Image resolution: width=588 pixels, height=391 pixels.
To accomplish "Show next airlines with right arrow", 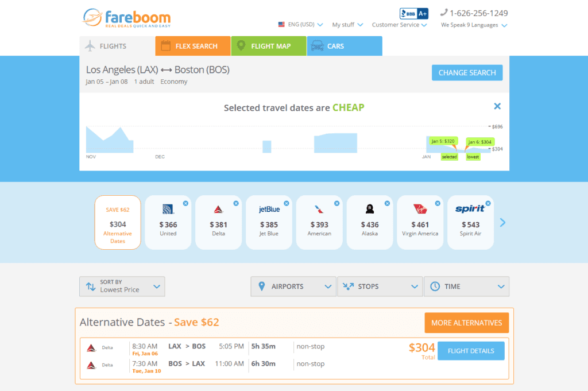I will click(x=502, y=222).
